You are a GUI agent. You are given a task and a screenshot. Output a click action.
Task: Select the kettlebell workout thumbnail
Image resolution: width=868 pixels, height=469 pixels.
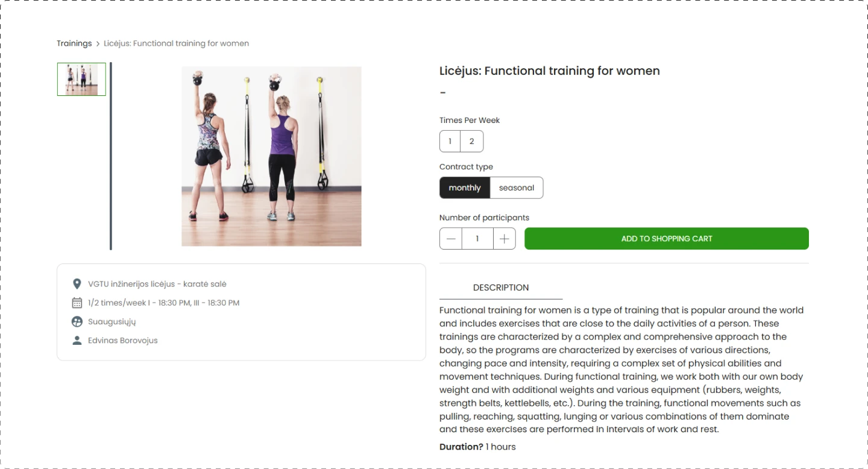point(81,79)
